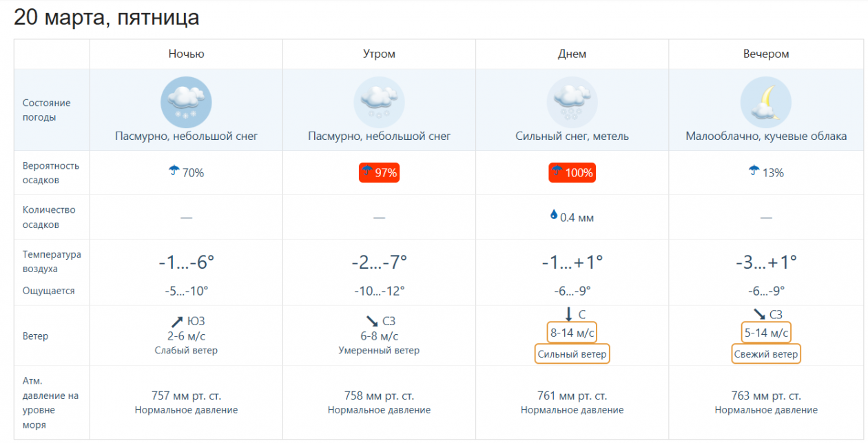Screen dimensions: 868x443
Task: Click the blue water drop icon near 0.4 мм
Action: (553, 216)
